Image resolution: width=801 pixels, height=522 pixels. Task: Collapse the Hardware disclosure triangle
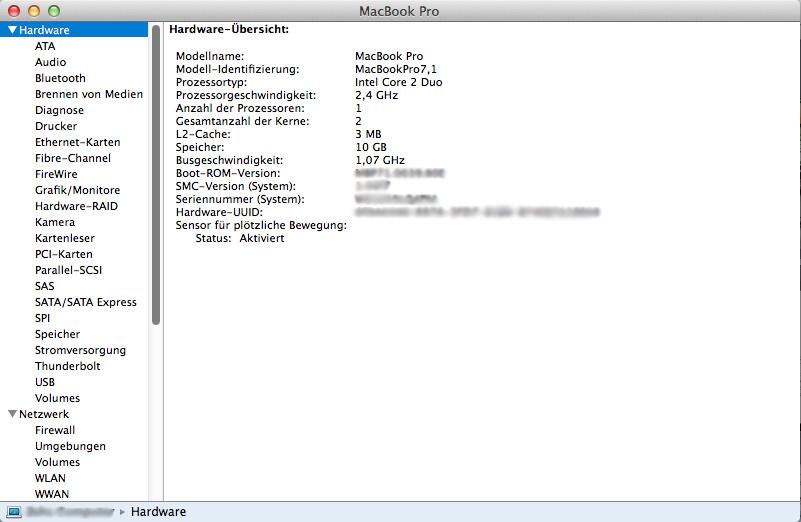pyautogui.click(x=13, y=30)
